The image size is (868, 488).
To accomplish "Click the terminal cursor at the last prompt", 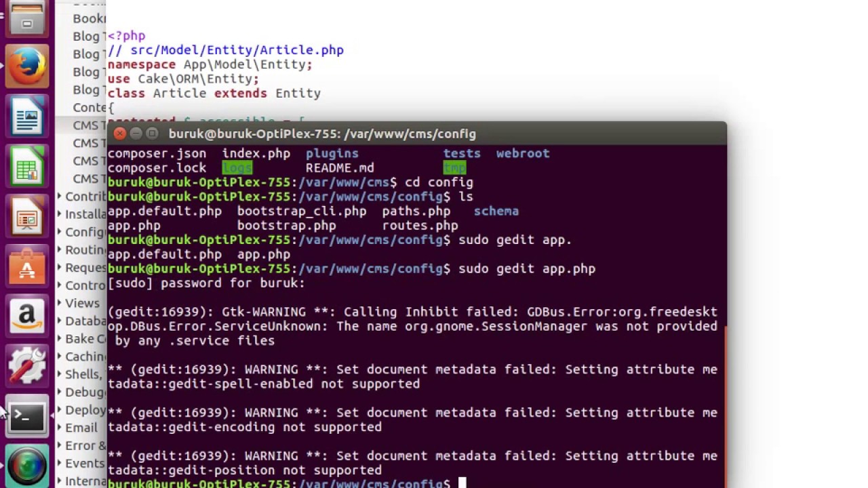I will [x=462, y=483].
